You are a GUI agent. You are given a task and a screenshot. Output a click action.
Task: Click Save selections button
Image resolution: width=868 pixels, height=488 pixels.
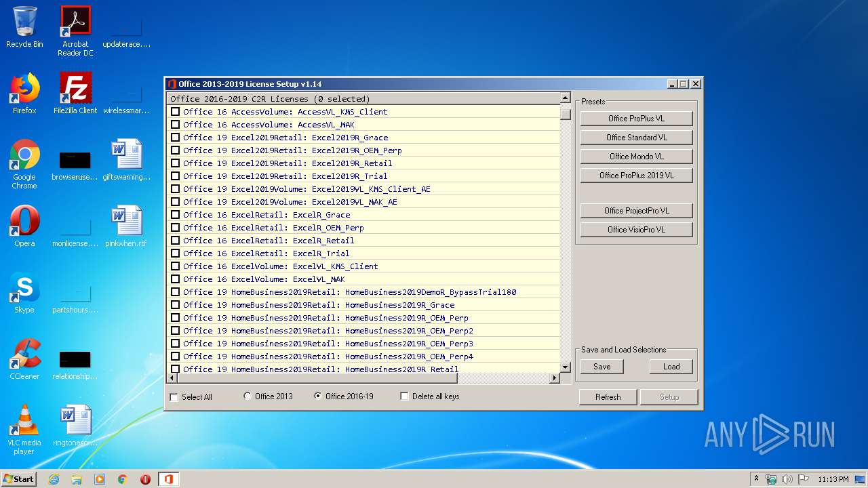(x=602, y=367)
